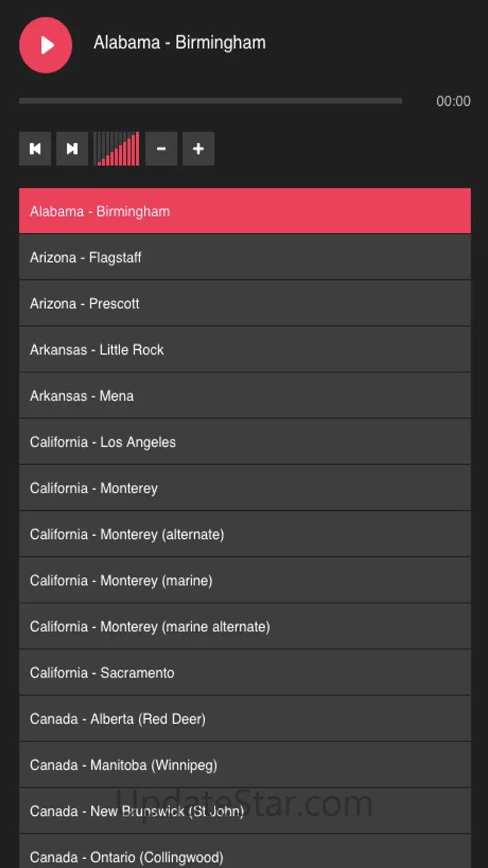Decrease volume with the minus button
Viewport: 488px width, 868px height.
point(161,148)
